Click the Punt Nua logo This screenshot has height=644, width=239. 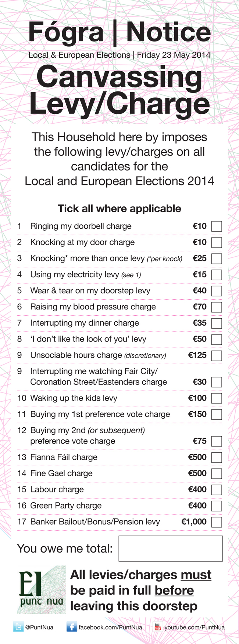42,590
